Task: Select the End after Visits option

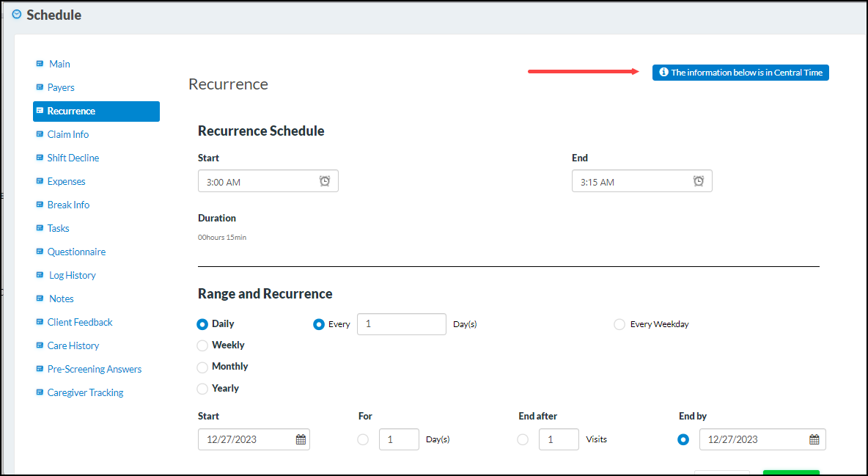Action: point(523,439)
